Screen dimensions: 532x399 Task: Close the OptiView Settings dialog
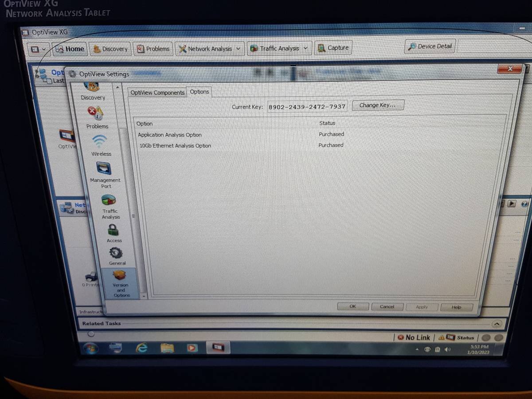pos(509,69)
